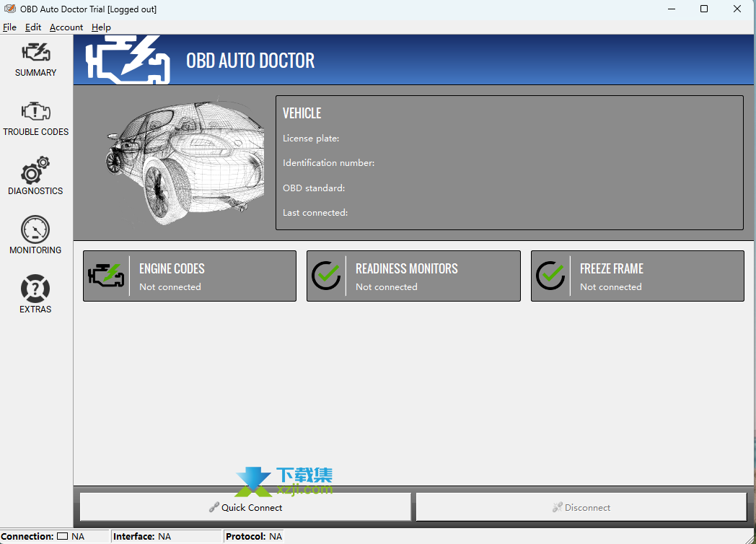Image resolution: width=756 pixels, height=544 pixels.
Task: Open the File menu
Action: 9,27
